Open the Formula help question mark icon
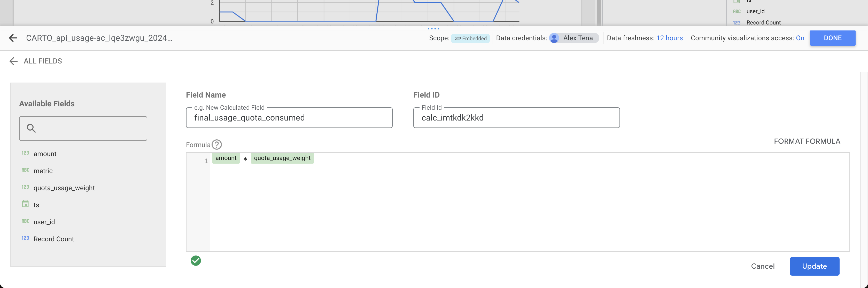Image resolution: width=868 pixels, height=288 pixels. pyautogui.click(x=217, y=145)
